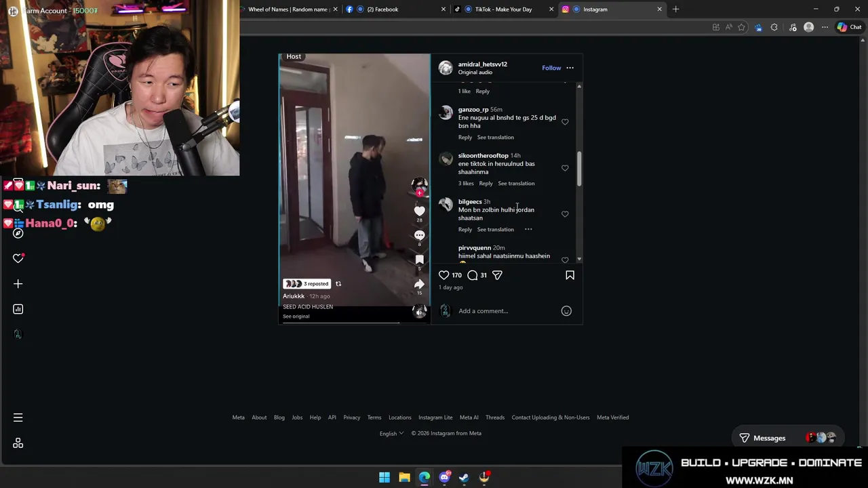868x488 pixels.
Task: Open the Copilot Chat button
Action: [849, 27]
